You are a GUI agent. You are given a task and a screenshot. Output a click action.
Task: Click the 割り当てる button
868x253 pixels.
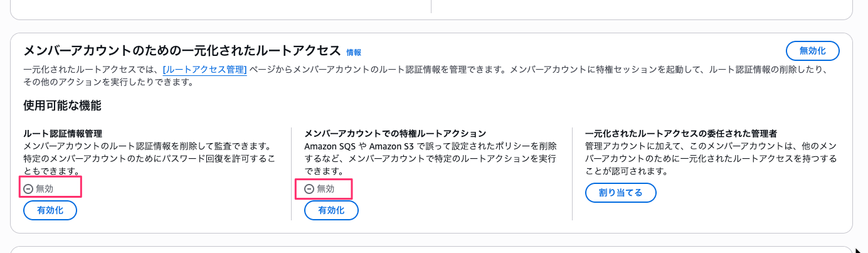pyautogui.click(x=620, y=193)
